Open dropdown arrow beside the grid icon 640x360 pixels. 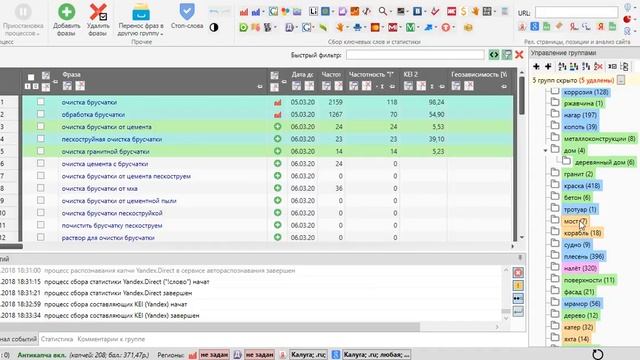coord(495,12)
